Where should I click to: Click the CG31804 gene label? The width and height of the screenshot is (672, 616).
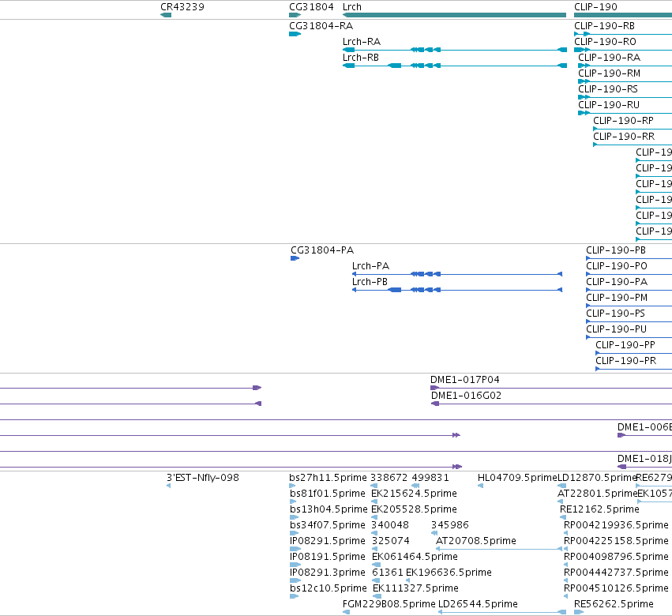311,7
